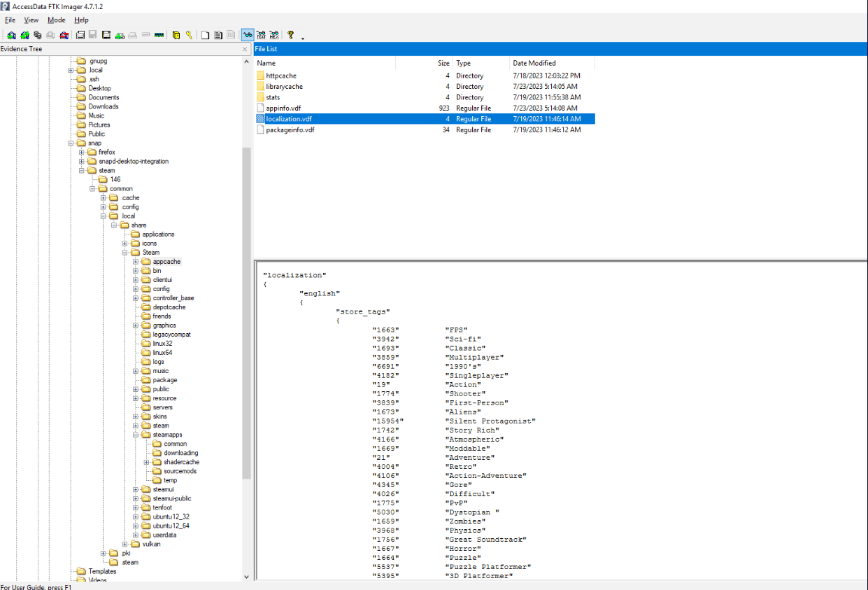Click Create Custom Content Image icon

132,35
